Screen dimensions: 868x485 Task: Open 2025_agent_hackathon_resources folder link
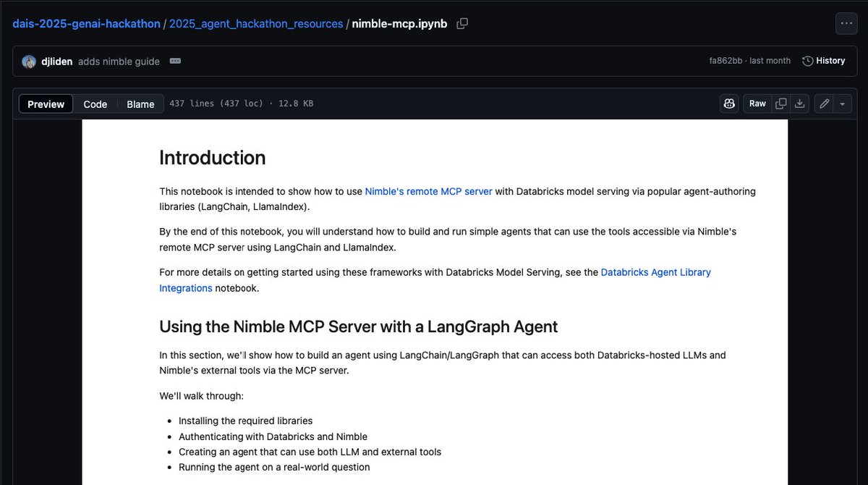[x=256, y=24]
